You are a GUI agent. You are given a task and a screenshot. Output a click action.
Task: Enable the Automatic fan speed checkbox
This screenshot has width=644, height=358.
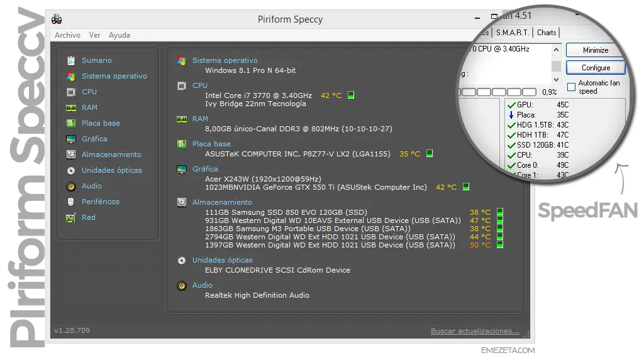click(572, 87)
